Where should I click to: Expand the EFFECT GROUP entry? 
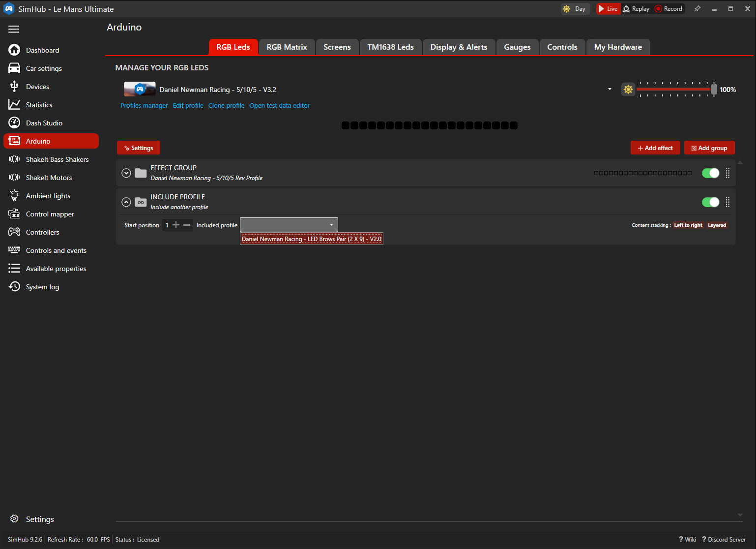click(x=126, y=173)
